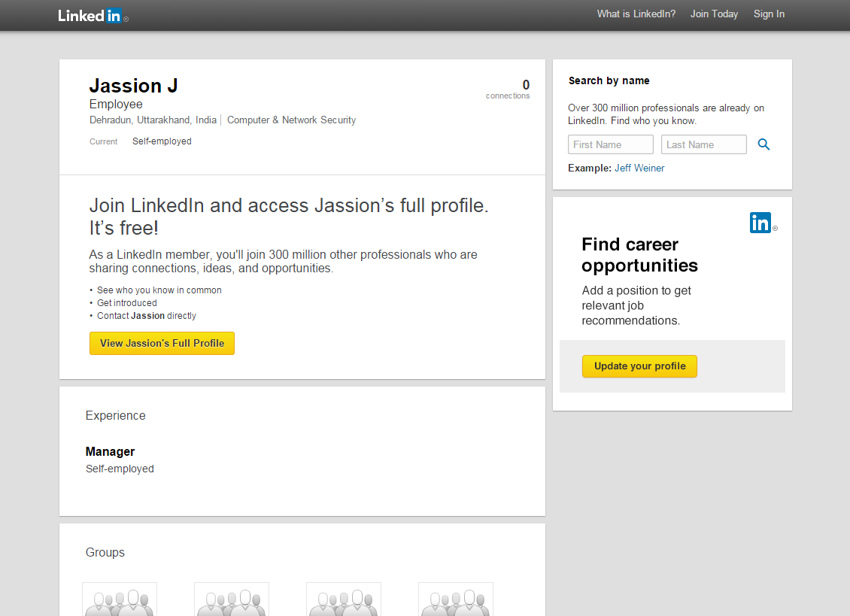Click Sign In in the top navigation
Screen dimensions: 850x616
click(769, 14)
